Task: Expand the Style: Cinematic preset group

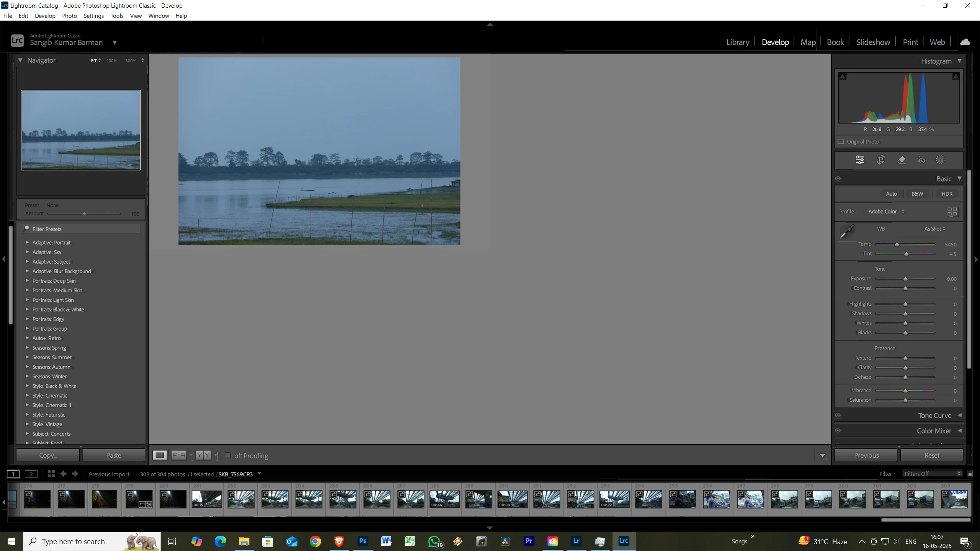Action: pyautogui.click(x=27, y=395)
